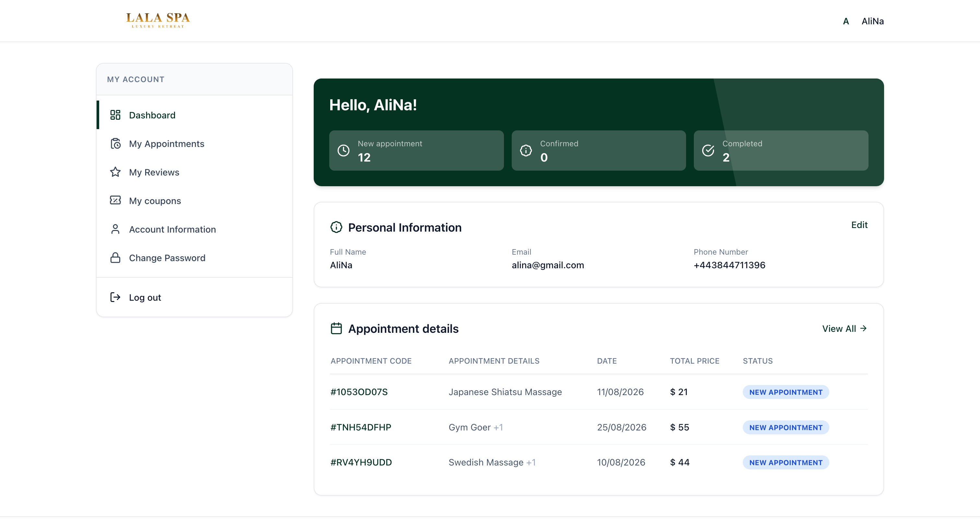The width and height of the screenshot is (980, 519).
Task: Open the AliNa profile name in header
Action: [872, 21]
